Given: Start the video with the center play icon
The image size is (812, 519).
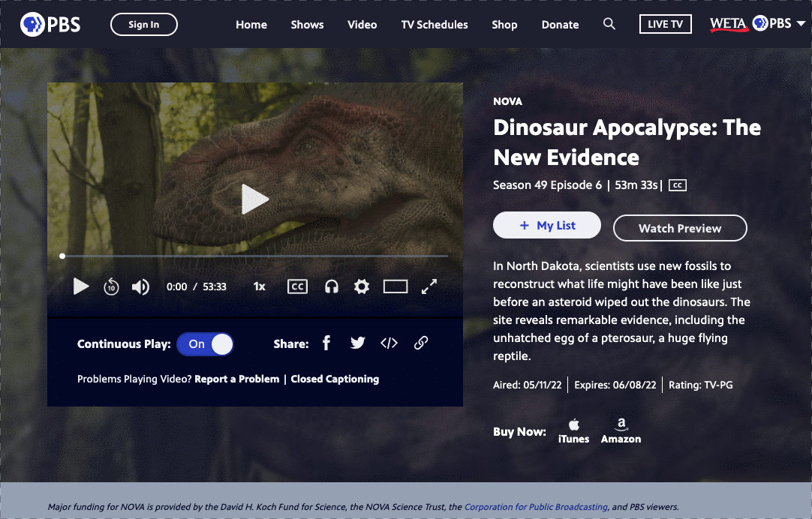Looking at the screenshot, I should point(255,199).
